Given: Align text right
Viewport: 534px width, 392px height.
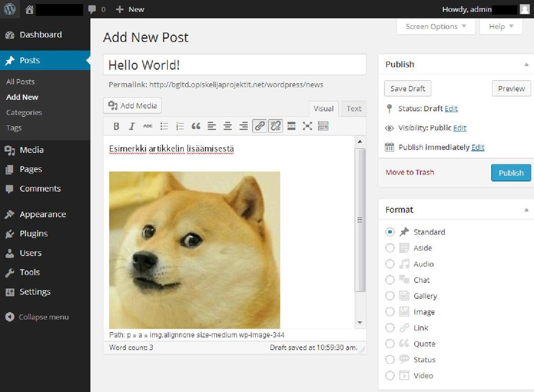Looking at the screenshot, I should pos(243,126).
